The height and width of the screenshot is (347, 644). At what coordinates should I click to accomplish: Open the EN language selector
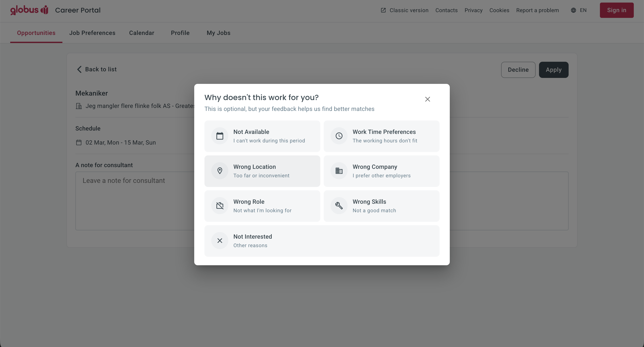[579, 10]
